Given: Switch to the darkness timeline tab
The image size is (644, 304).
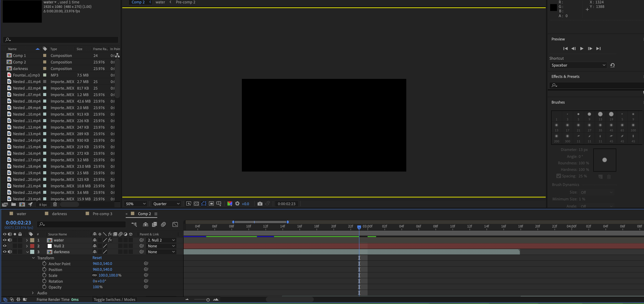Looking at the screenshot, I should tap(59, 214).
